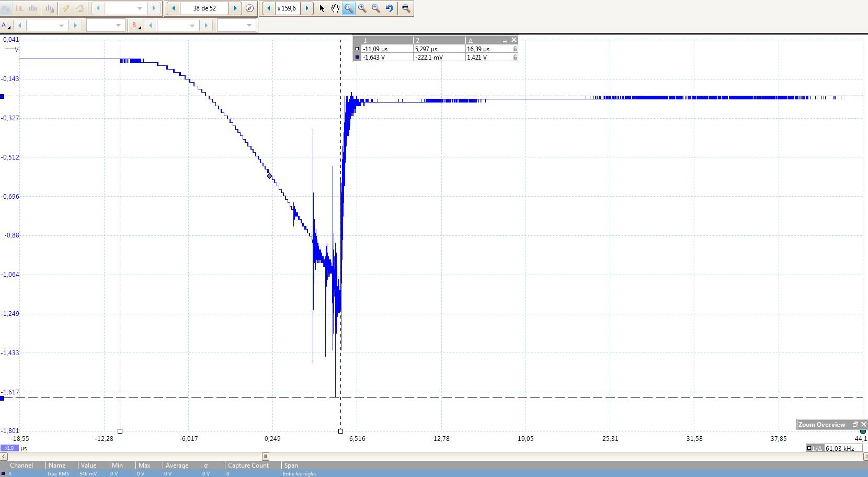
Task: Open the buffer navigator compass icon
Action: point(250,8)
